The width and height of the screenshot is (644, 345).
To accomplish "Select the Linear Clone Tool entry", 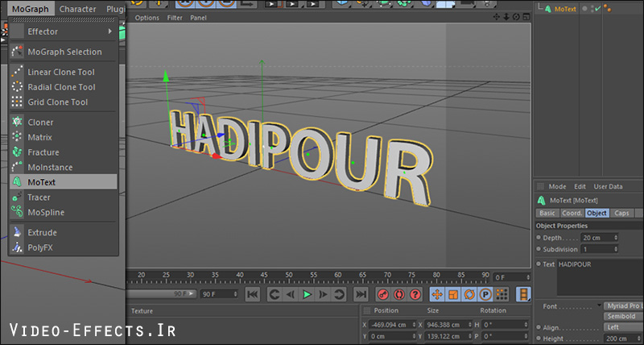I will pyautogui.click(x=64, y=72).
